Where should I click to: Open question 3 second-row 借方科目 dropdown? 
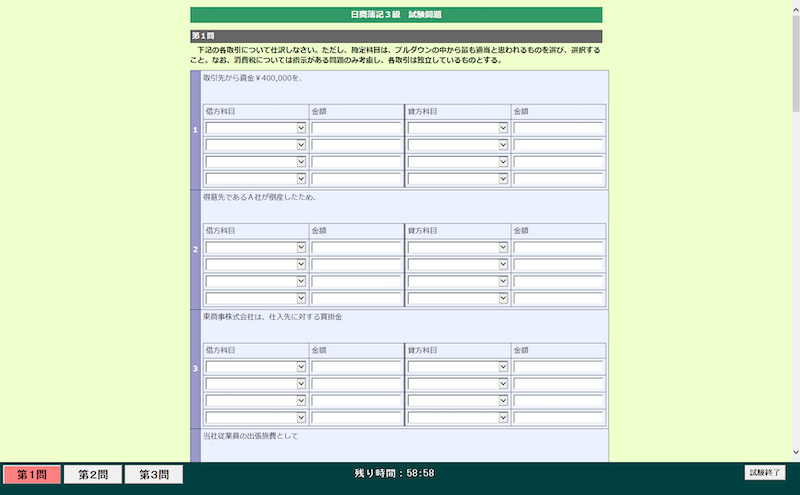[256, 383]
